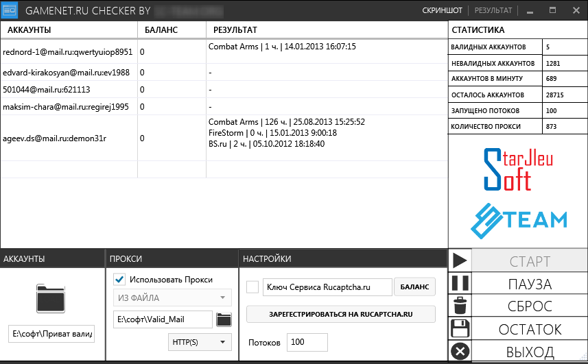Click the floppy disk save icon
This screenshot has width=588, height=364.
tap(460, 328)
